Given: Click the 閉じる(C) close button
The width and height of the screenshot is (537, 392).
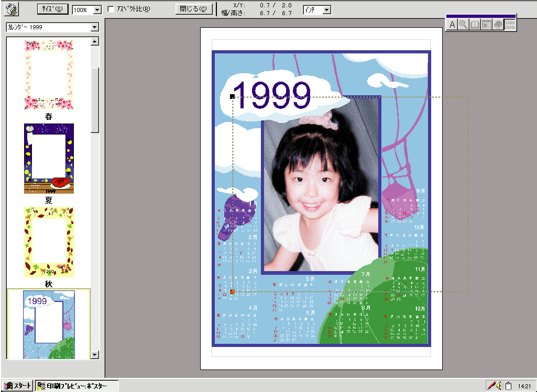Looking at the screenshot, I should tap(193, 9).
